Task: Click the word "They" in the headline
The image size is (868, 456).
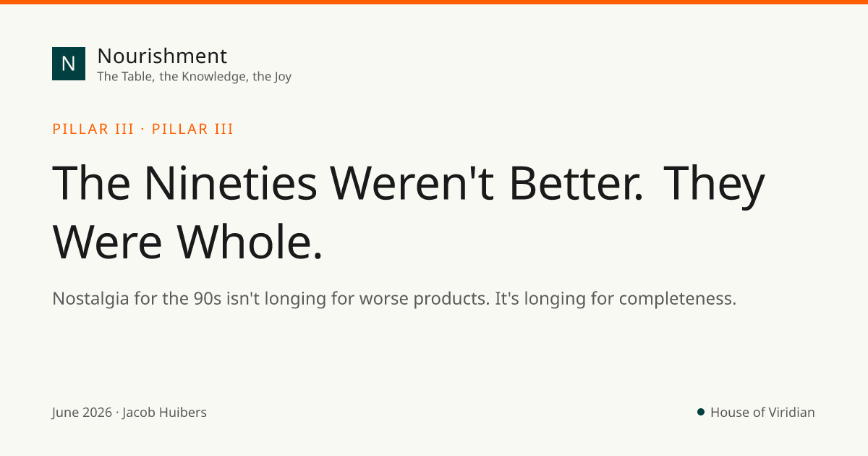Action: coord(714,184)
